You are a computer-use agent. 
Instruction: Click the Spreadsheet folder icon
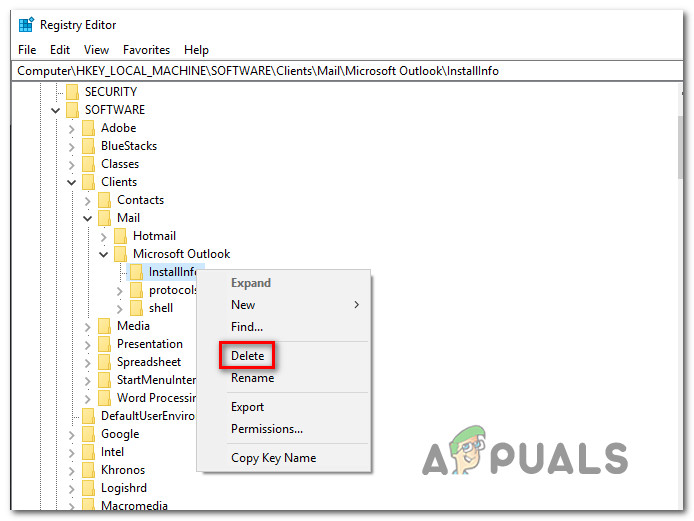click(104, 363)
